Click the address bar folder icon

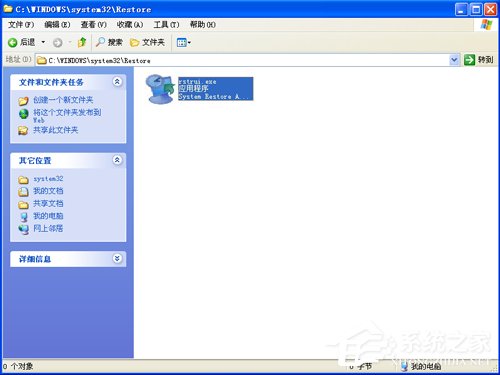click(42, 60)
